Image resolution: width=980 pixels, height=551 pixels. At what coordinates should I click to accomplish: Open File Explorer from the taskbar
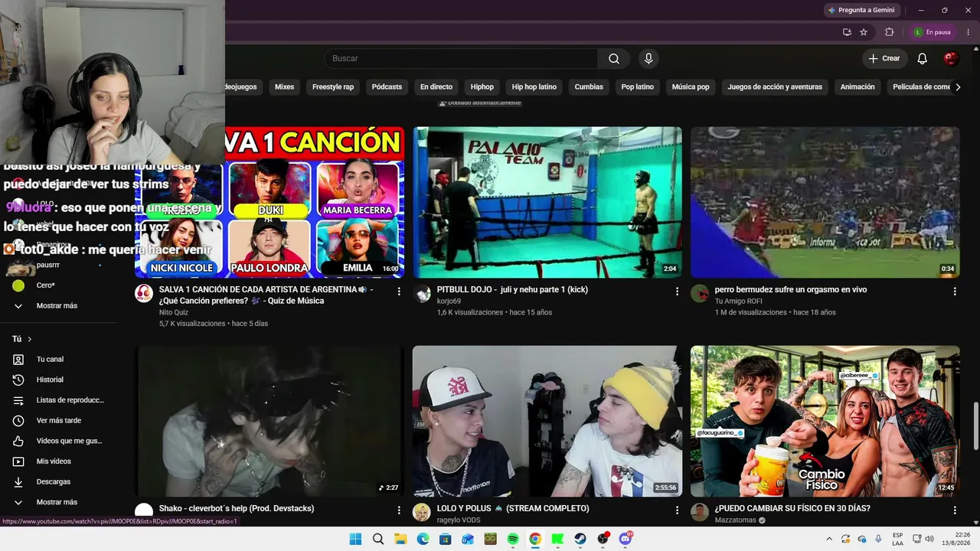[x=400, y=539]
